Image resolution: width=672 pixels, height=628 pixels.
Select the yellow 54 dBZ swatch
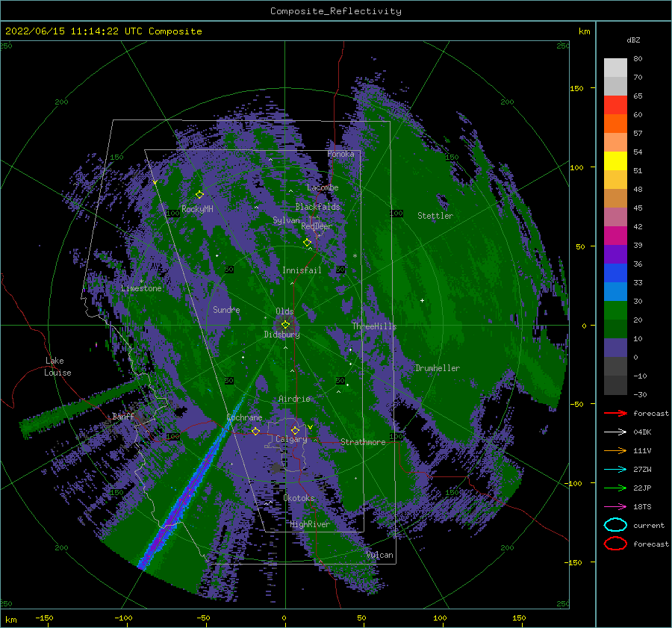(x=615, y=161)
